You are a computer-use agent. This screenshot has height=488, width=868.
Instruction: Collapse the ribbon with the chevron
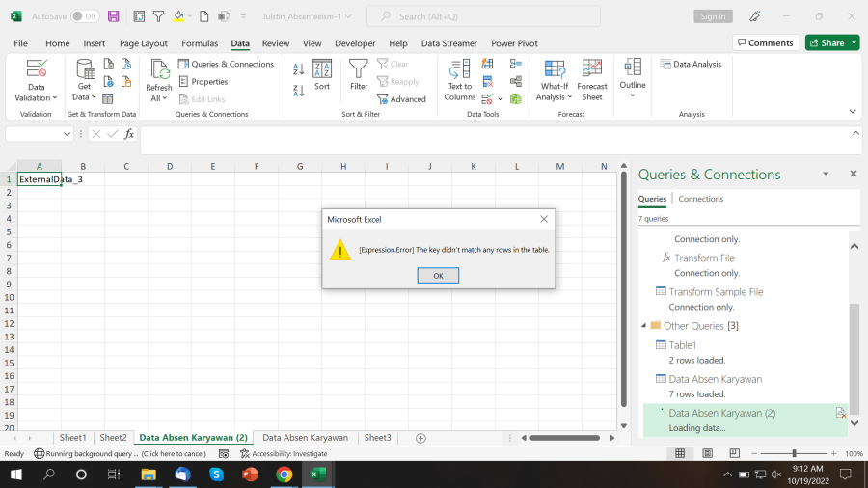853,112
